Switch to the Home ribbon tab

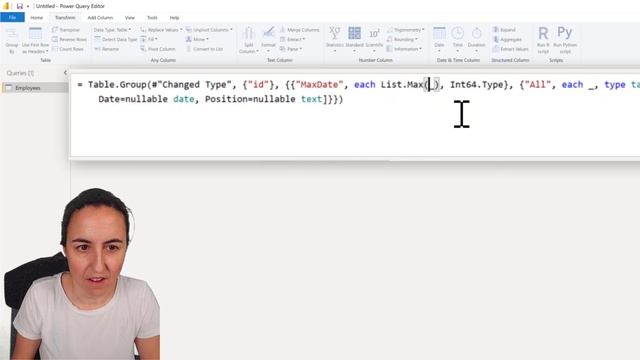click(36, 18)
